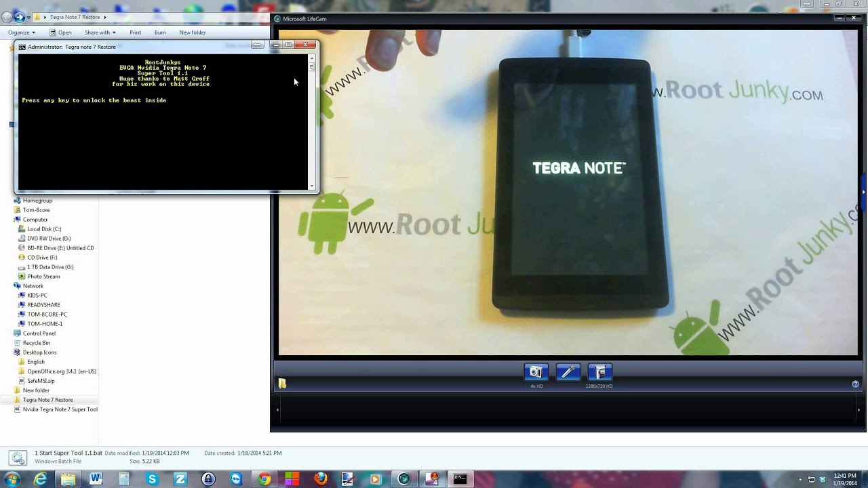Open Microsoft Word from the taskbar
This screenshot has height=488, width=868.
(96, 479)
